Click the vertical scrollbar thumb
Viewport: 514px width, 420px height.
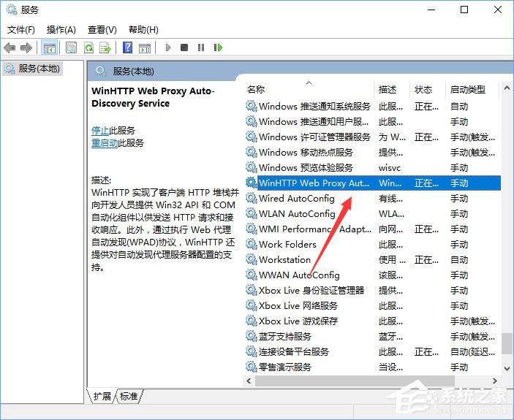click(507, 344)
